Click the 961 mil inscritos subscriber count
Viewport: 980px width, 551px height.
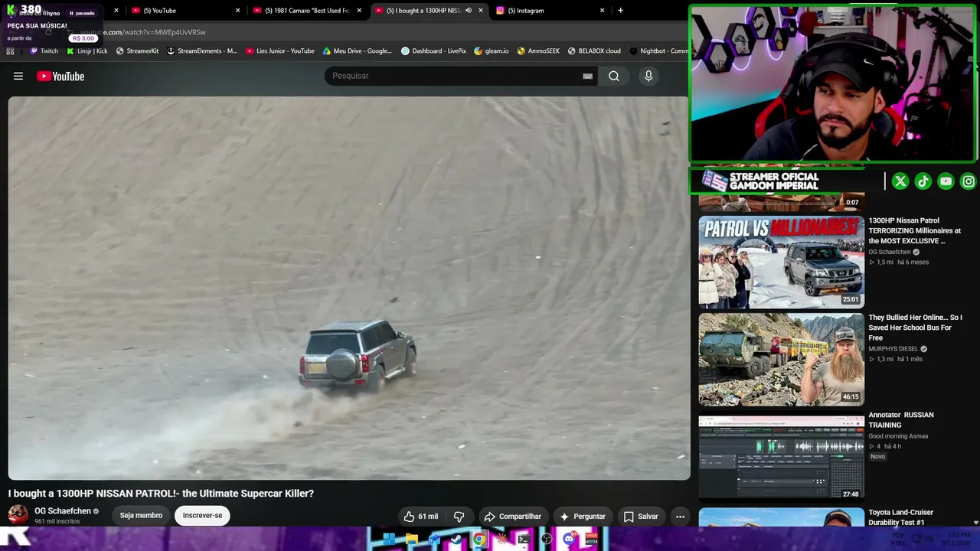57,522
